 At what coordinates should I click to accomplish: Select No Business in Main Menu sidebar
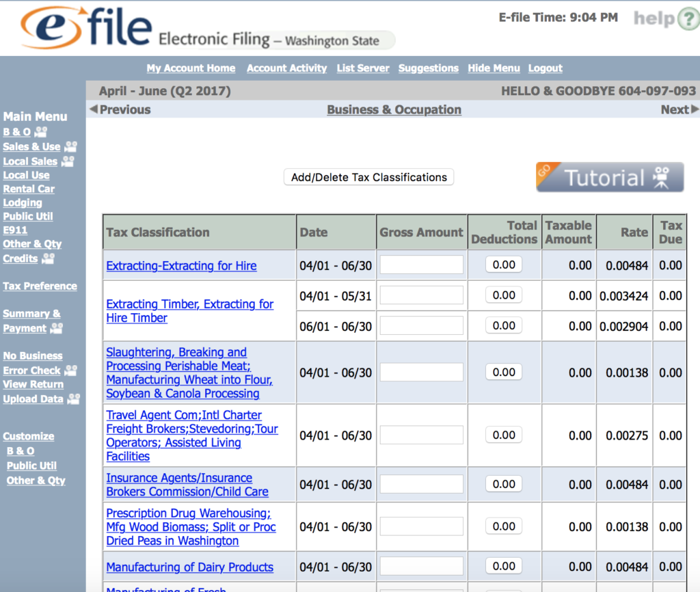coord(32,356)
